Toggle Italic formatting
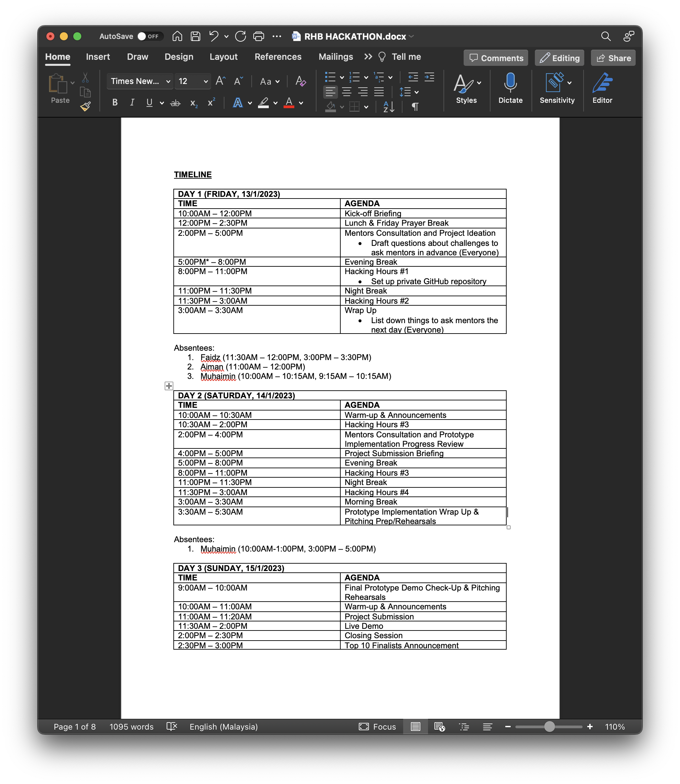The height and width of the screenshot is (784, 680). click(x=132, y=103)
